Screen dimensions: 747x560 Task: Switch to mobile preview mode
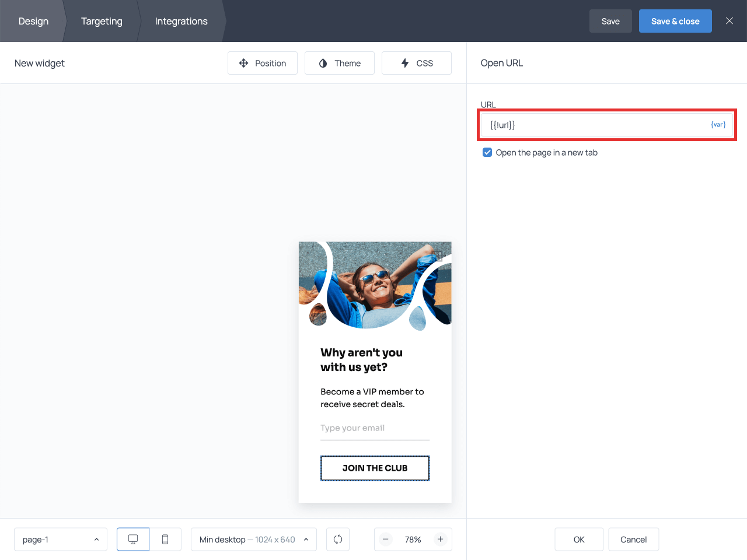(165, 540)
